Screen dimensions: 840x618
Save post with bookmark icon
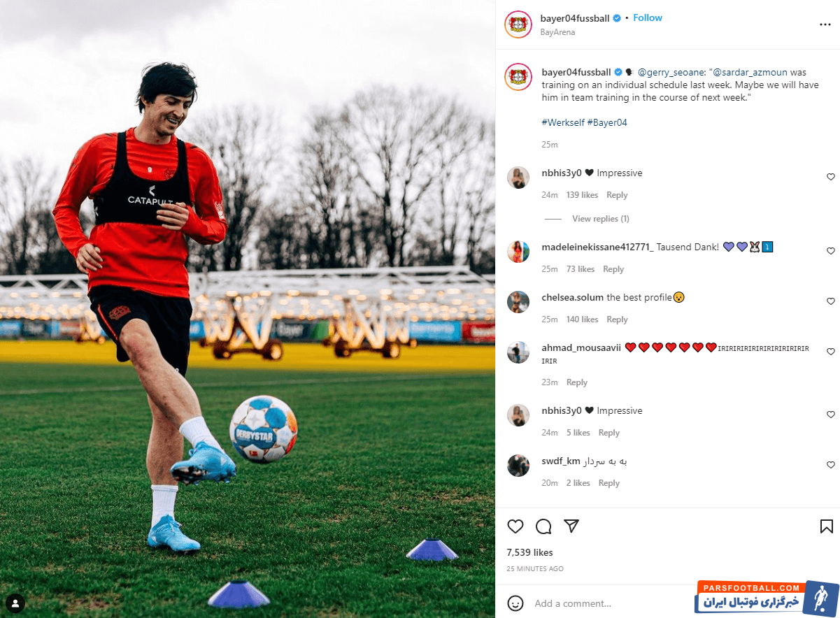[826, 526]
